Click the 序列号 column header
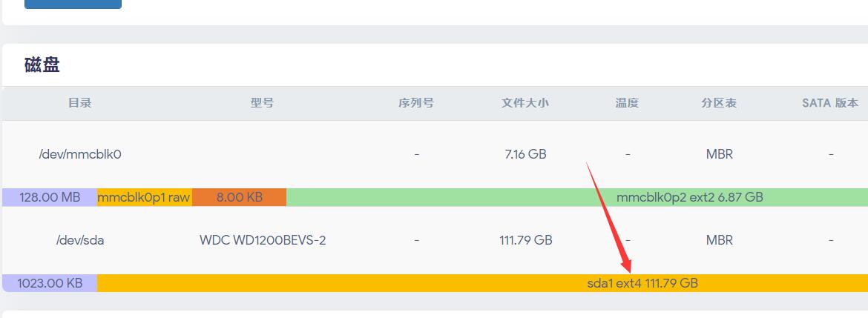Screen dimensions: 868x318 coord(415,103)
